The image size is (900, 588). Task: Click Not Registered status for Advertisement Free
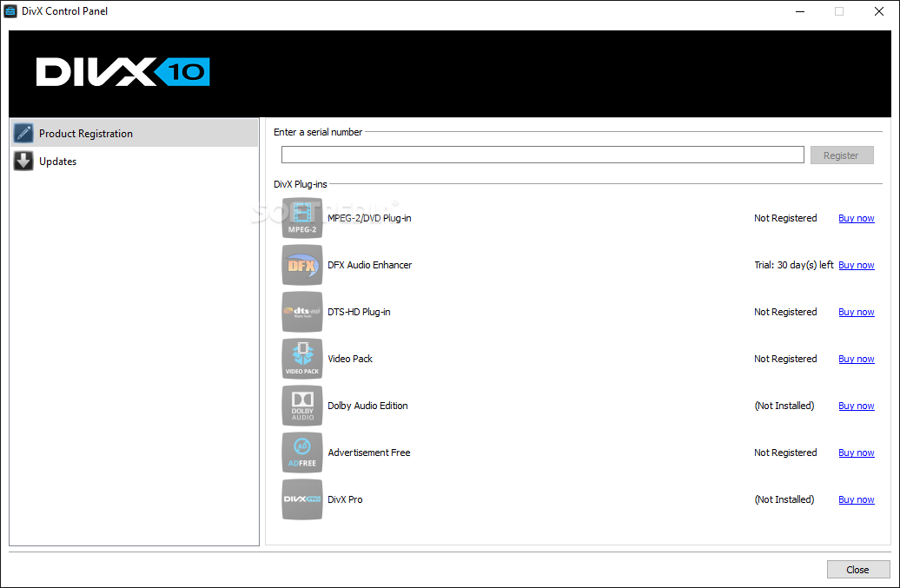click(785, 453)
